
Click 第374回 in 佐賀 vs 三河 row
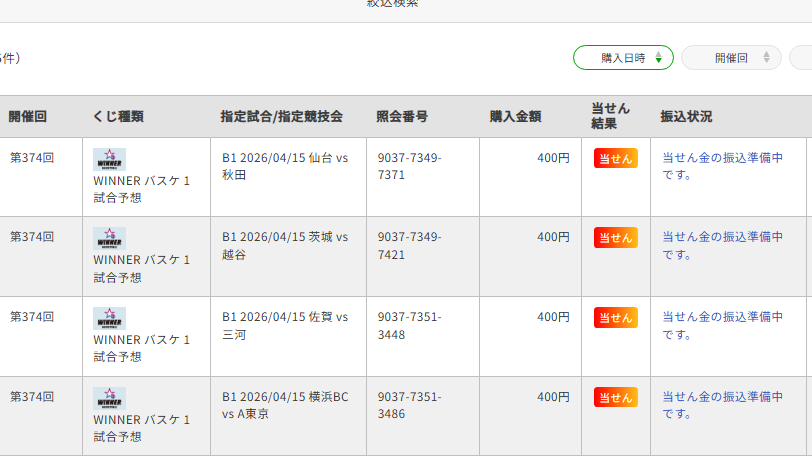tap(32, 317)
